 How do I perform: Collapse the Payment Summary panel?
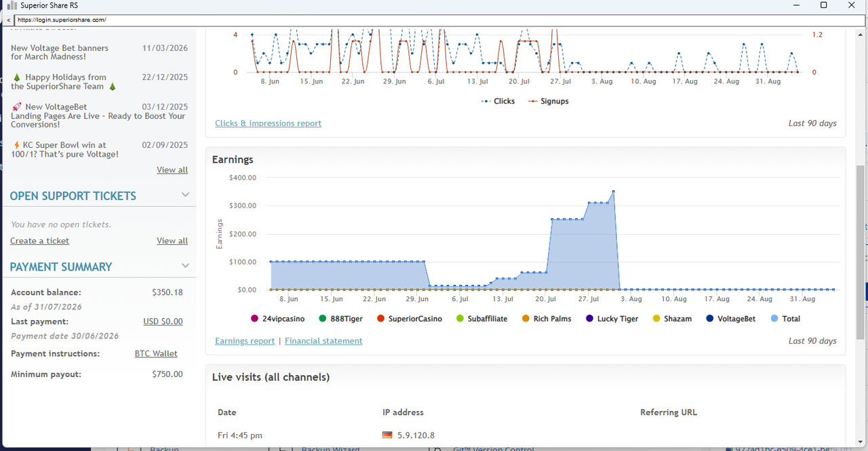185,267
